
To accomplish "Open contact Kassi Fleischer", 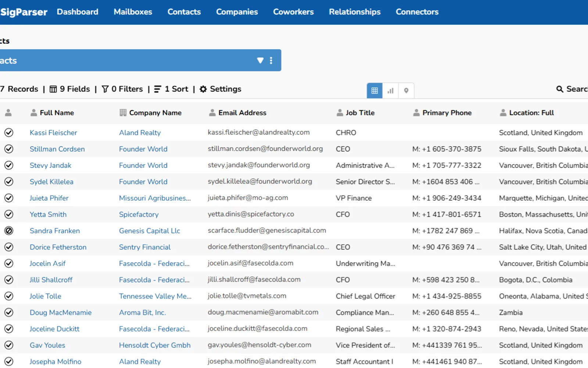I will click(x=53, y=132).
